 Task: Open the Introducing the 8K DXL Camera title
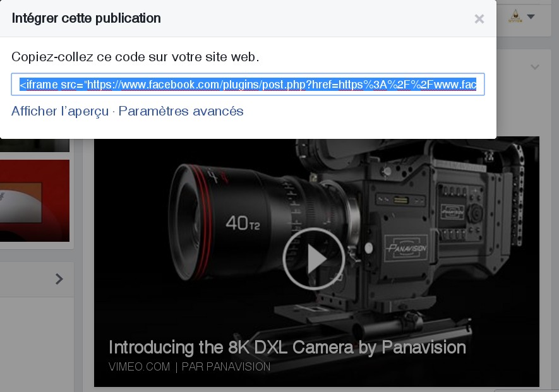287,347
